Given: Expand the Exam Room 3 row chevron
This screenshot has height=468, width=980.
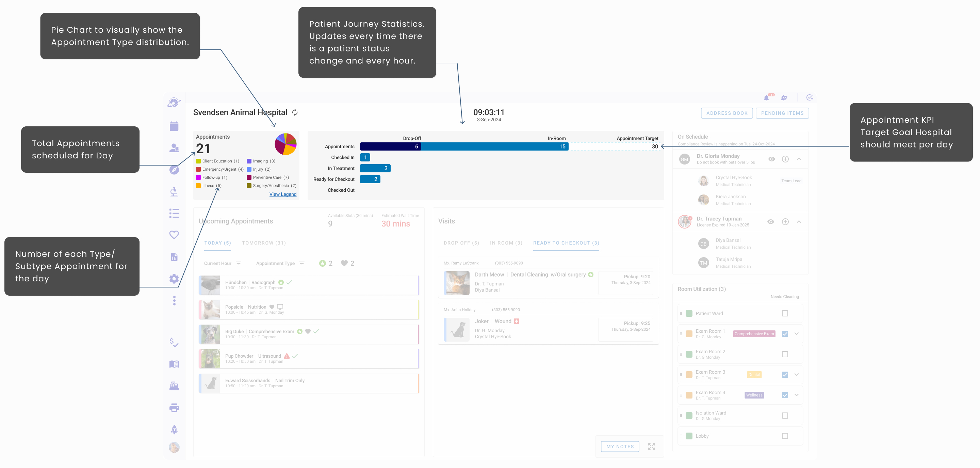Looking at the screenshot, I should [x=796, y=374].
